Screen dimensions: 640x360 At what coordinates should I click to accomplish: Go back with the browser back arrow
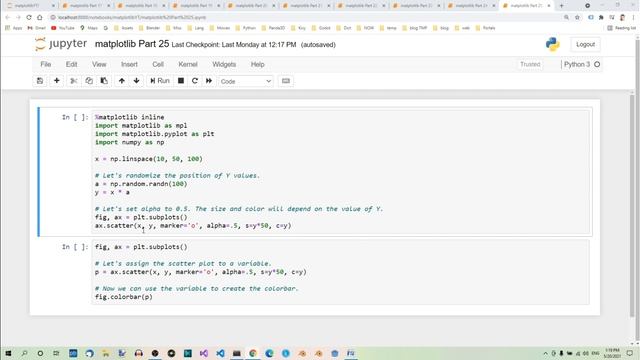click(x=8, y=18)
